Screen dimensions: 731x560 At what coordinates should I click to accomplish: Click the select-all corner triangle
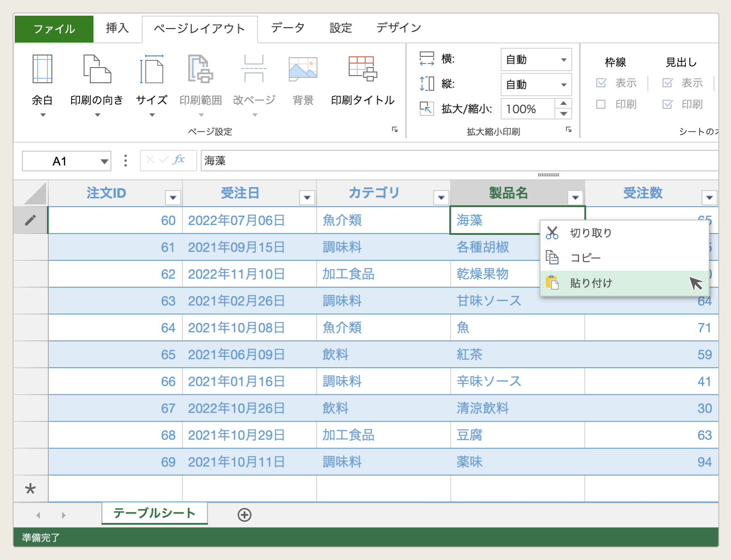35,193
